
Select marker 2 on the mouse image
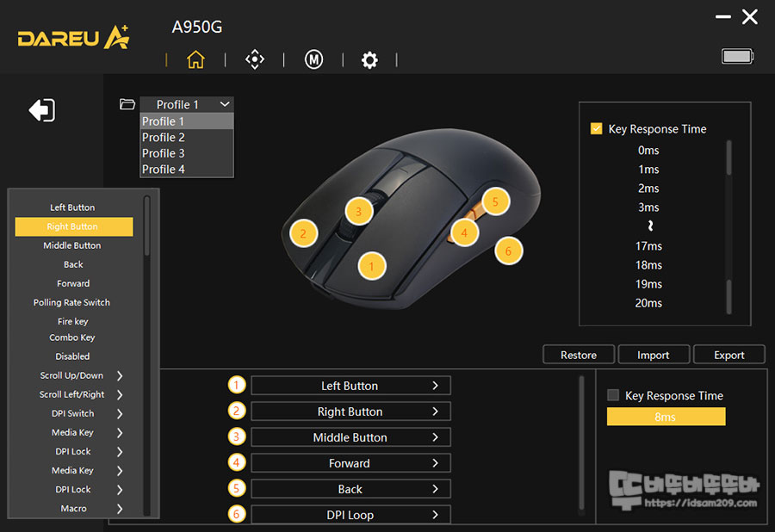pos(303,233)
